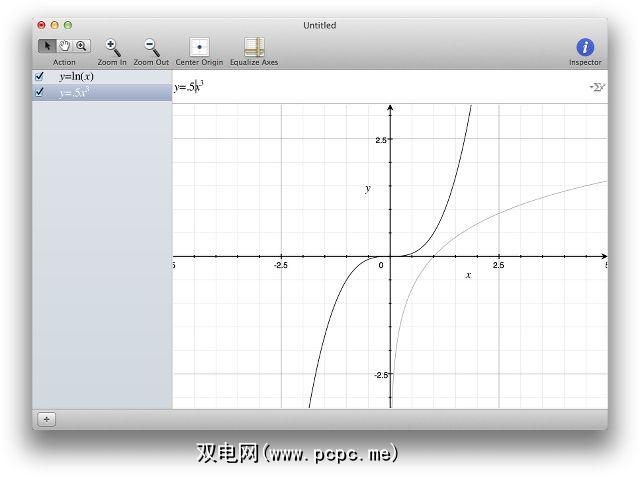Click the -2.5 label on x axis
Screen dimensions: 640x477
click(x=281, y=265)
